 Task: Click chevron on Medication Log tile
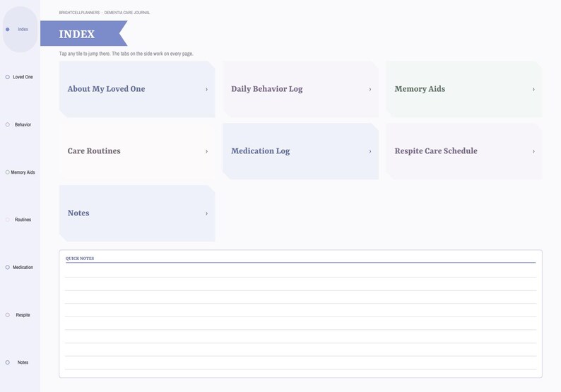[370, 151]
